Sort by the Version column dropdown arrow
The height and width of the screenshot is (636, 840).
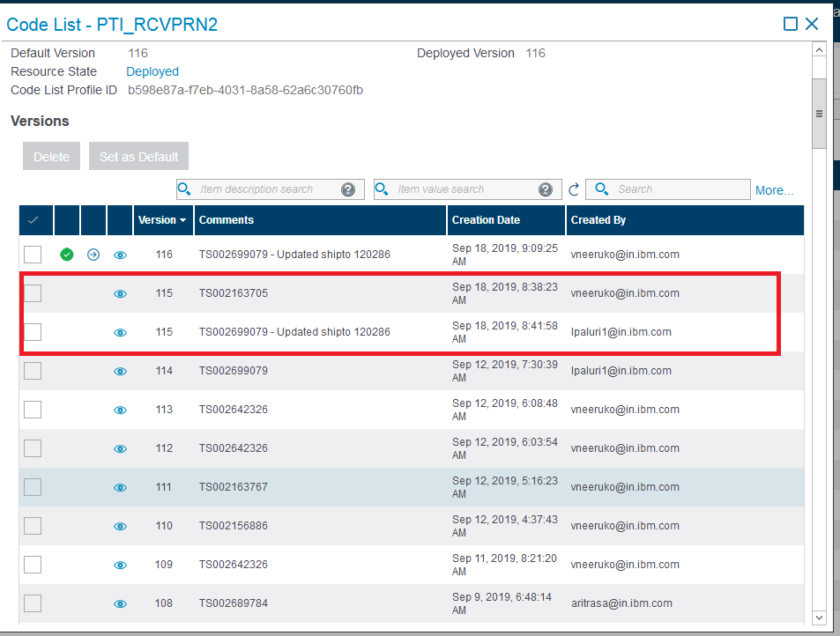click(x=182, y=220)
